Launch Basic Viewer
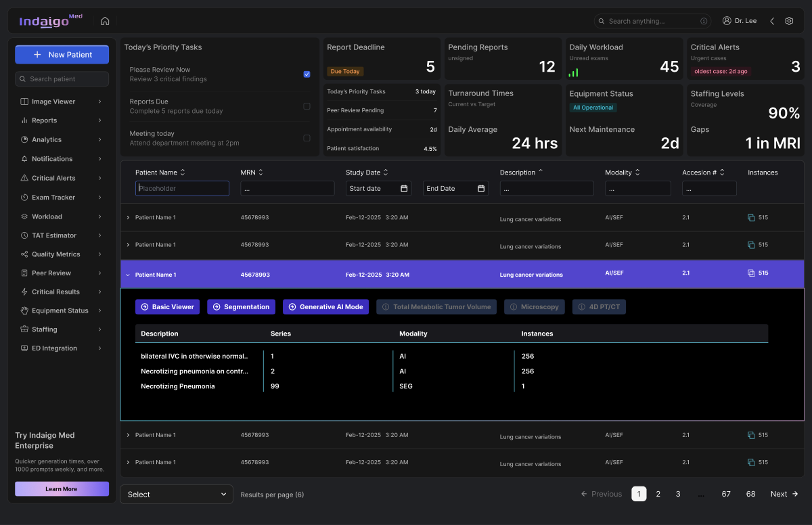This screenshot has width=812, height=525. [x=167, y=307]
